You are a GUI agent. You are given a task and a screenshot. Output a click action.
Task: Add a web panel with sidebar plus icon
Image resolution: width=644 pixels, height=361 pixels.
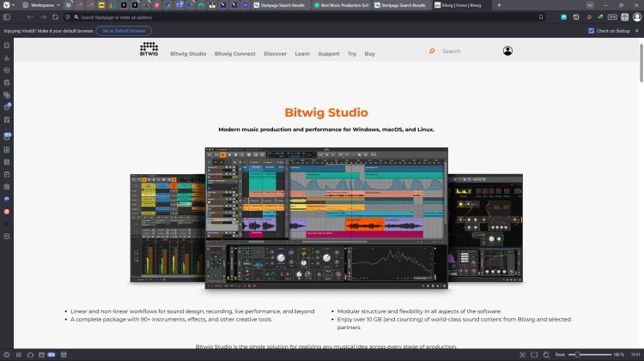7,237
